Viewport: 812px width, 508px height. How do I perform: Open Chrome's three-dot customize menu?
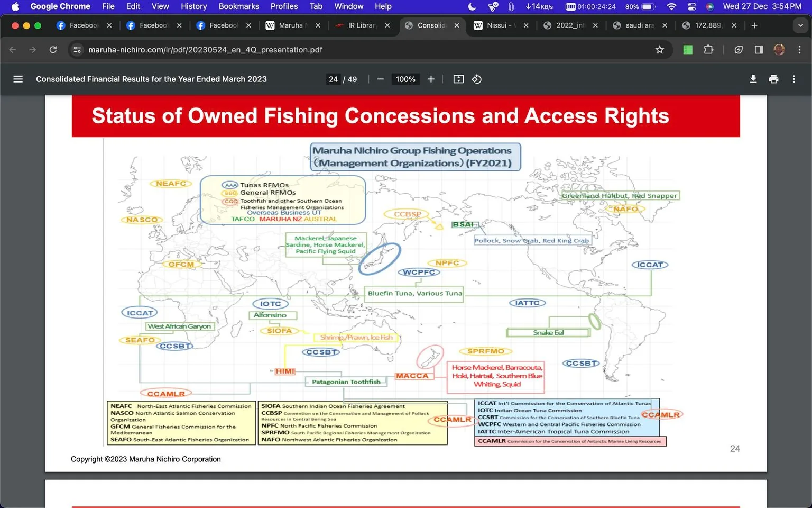point(800,49)
